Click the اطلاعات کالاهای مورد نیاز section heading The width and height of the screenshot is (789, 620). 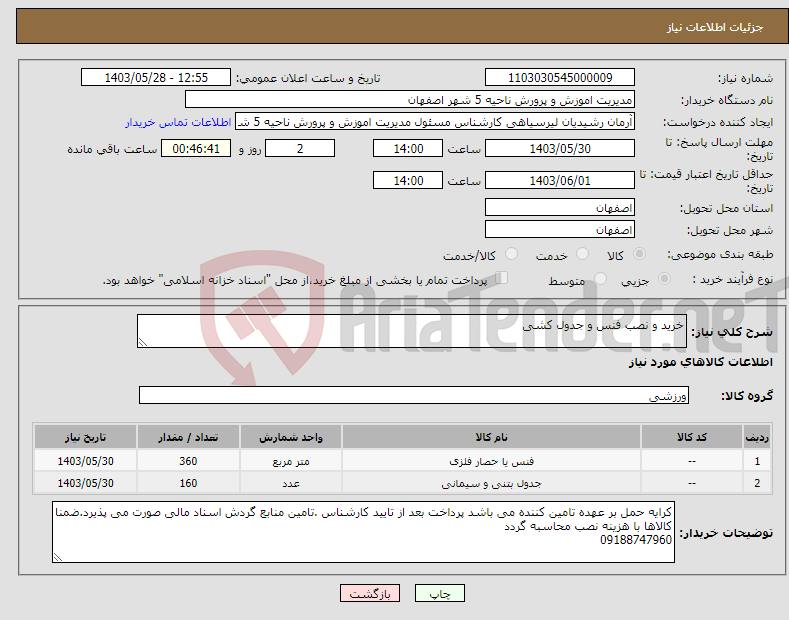point(701,362)
